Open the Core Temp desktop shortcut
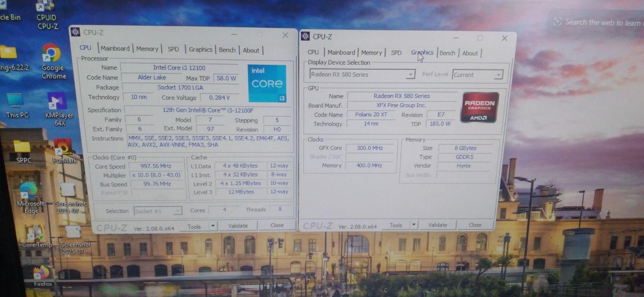 click(x=36, y=236)
